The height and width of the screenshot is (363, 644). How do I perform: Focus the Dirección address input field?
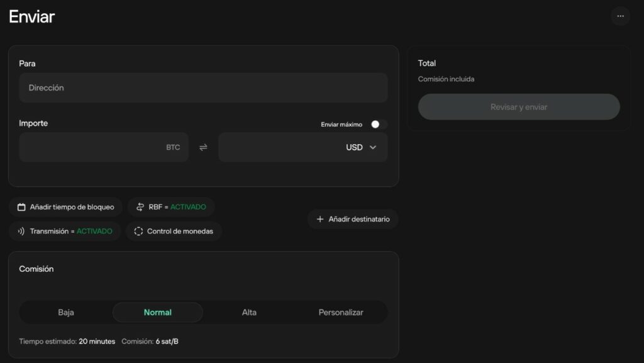point(203,88)
